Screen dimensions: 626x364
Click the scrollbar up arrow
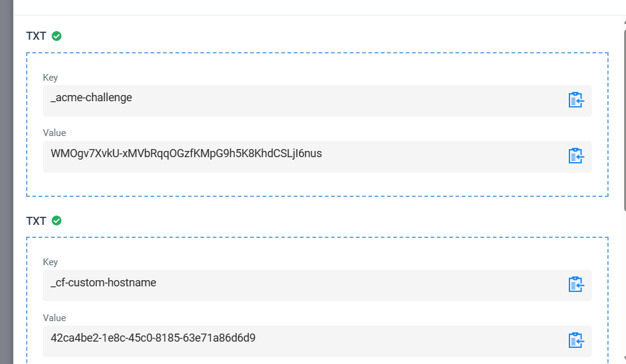point(624,22)
